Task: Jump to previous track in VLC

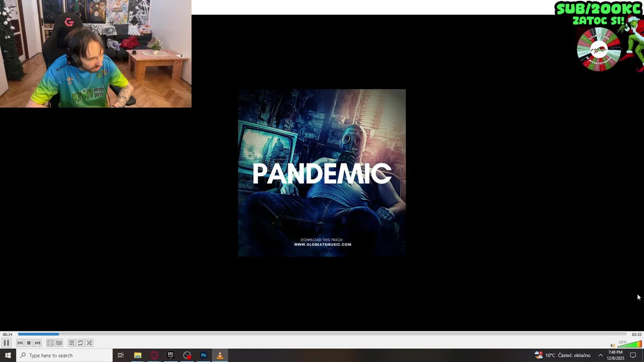Action: tap(20, 343)
